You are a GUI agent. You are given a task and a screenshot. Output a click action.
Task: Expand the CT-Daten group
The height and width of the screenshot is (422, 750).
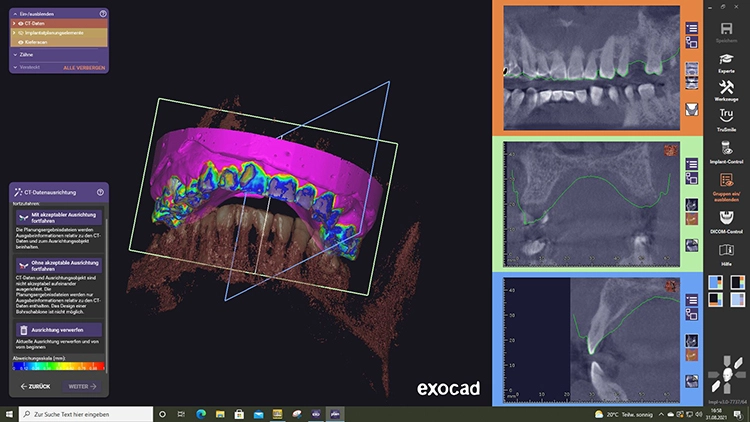point(14,23)
